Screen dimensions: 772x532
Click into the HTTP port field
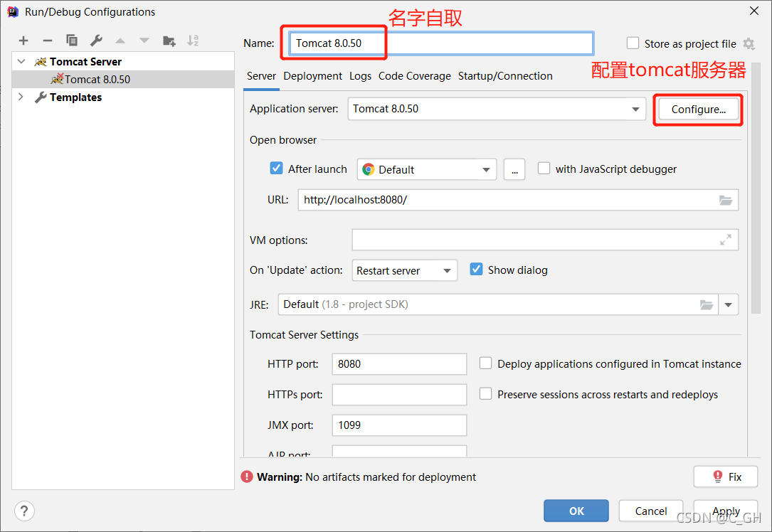[x=399, y=364]
